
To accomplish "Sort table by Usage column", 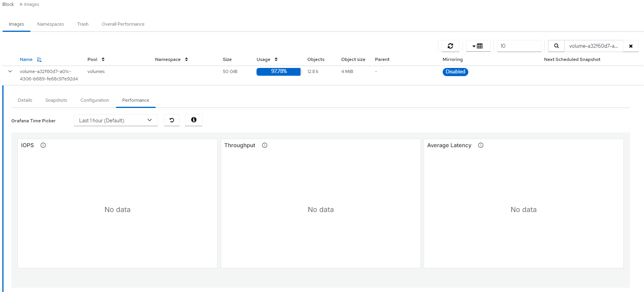I will [264, 59].
